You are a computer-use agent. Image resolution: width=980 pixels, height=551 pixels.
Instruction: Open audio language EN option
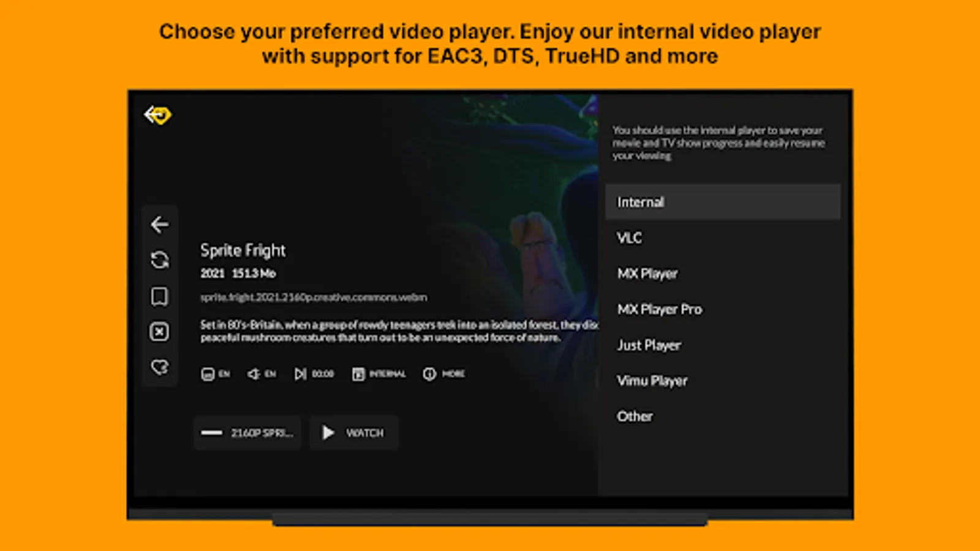(262, 373)
